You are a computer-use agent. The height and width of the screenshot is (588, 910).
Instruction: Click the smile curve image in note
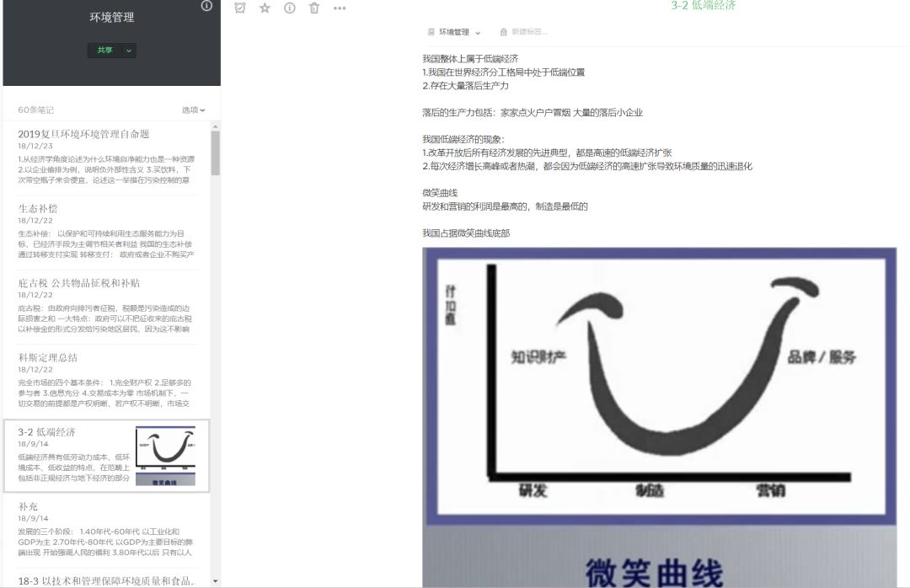(659, 417)
